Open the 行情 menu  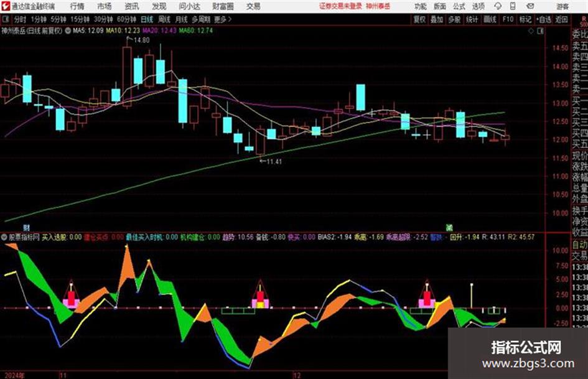[x=77, y=6]
